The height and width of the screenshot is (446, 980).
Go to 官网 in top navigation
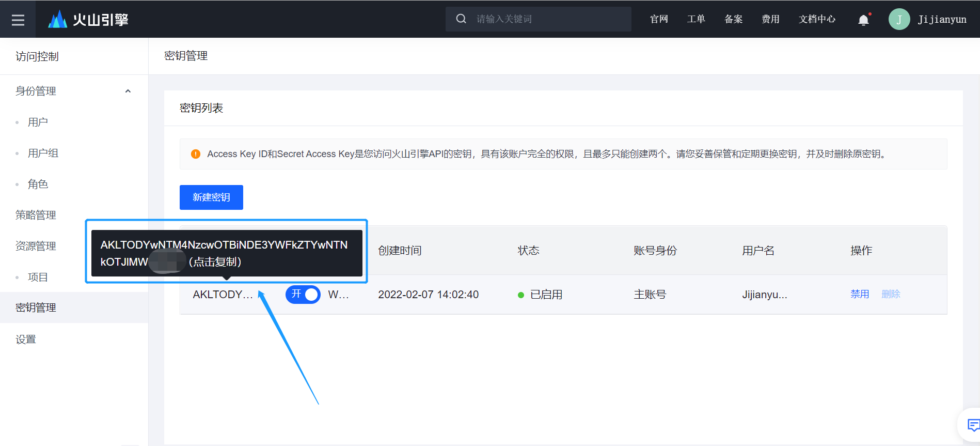659,19
